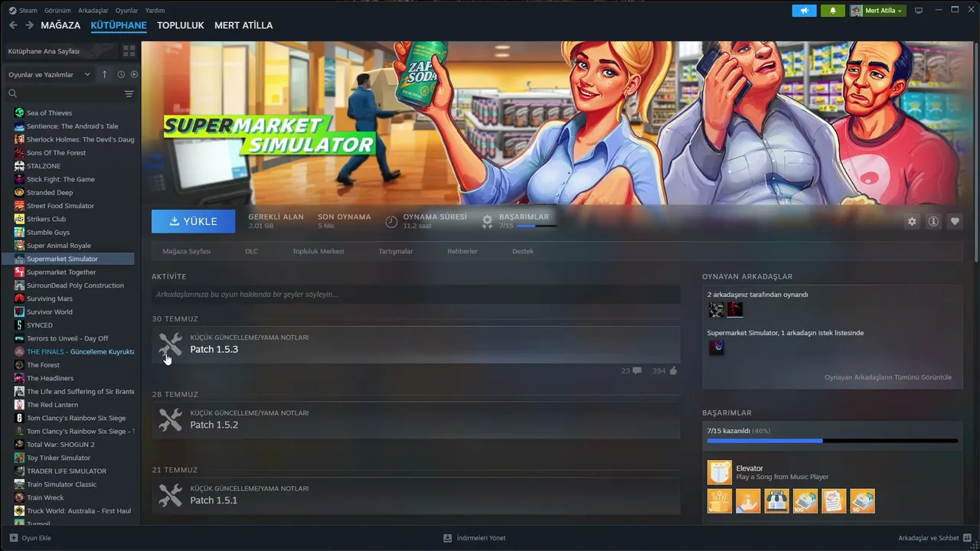This screenshot has width=980, height=551.
Task: Open the Yardım menu
Action: point(155,11)
